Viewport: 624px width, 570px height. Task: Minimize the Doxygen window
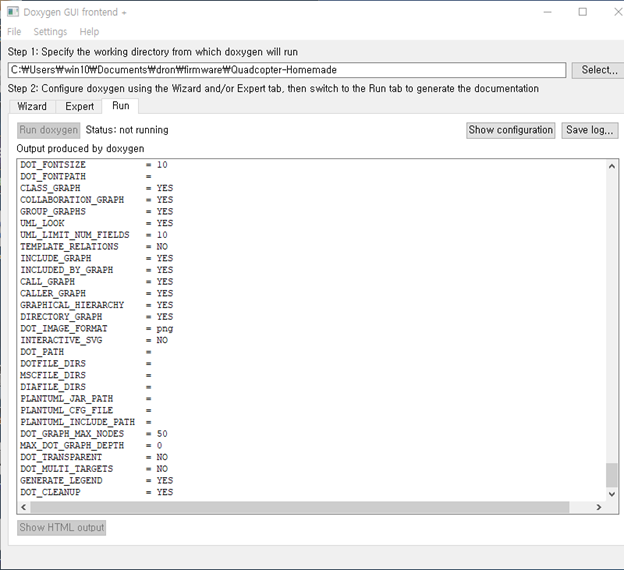click(x=548, y=12)
